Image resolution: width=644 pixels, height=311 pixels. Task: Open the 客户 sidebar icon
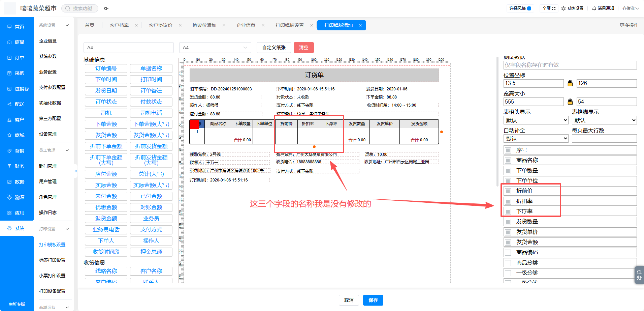9,120
